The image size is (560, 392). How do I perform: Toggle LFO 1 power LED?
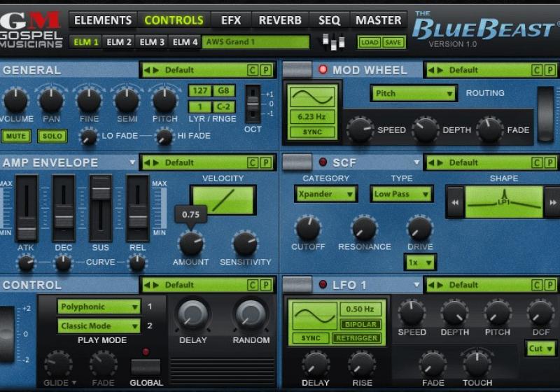(x=323, y=284)
